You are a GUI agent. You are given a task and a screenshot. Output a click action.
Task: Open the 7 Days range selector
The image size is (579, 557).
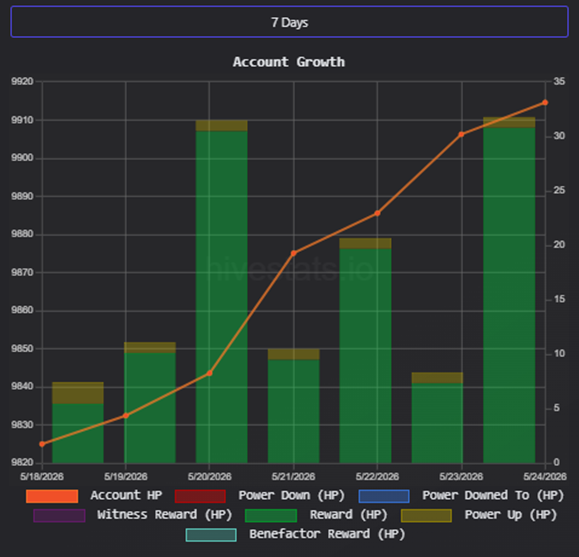pos(290,22)
